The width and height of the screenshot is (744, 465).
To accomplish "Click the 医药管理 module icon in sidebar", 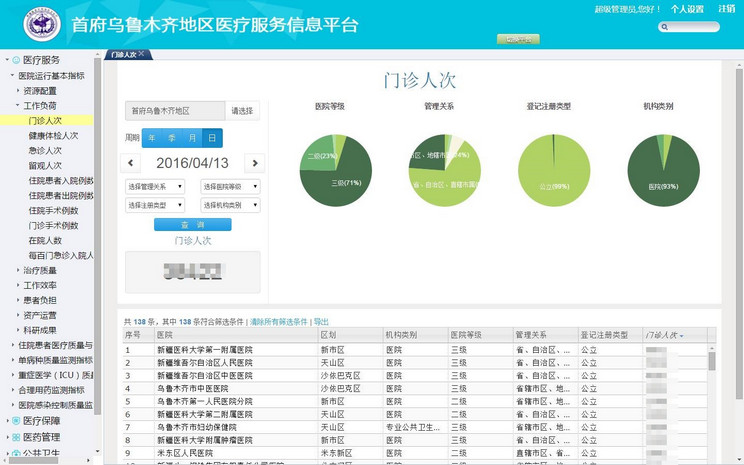I will pyautogui.click(x=15, y=437).
